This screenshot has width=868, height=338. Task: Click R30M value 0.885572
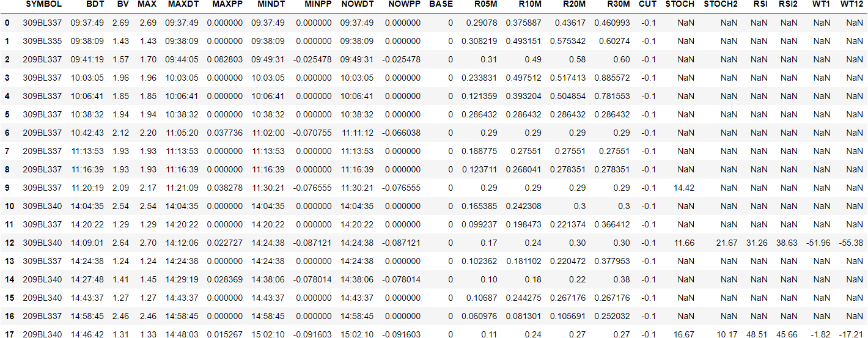click(612, 78)
